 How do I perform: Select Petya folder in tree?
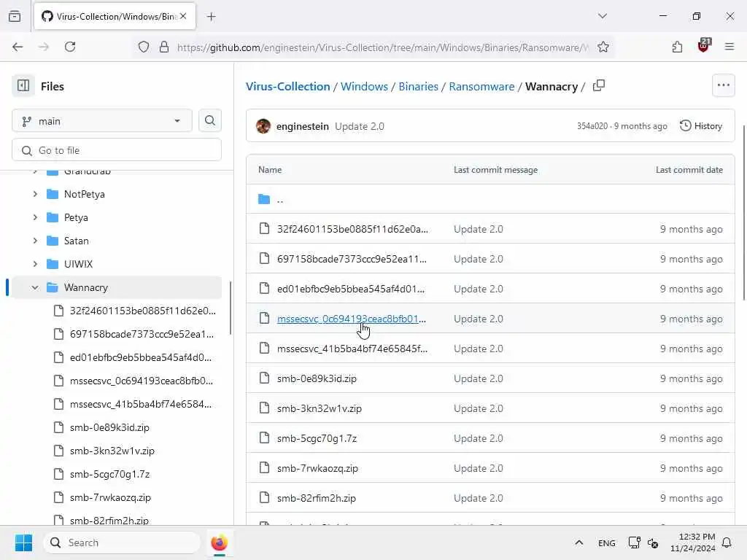tap(76, 217)
